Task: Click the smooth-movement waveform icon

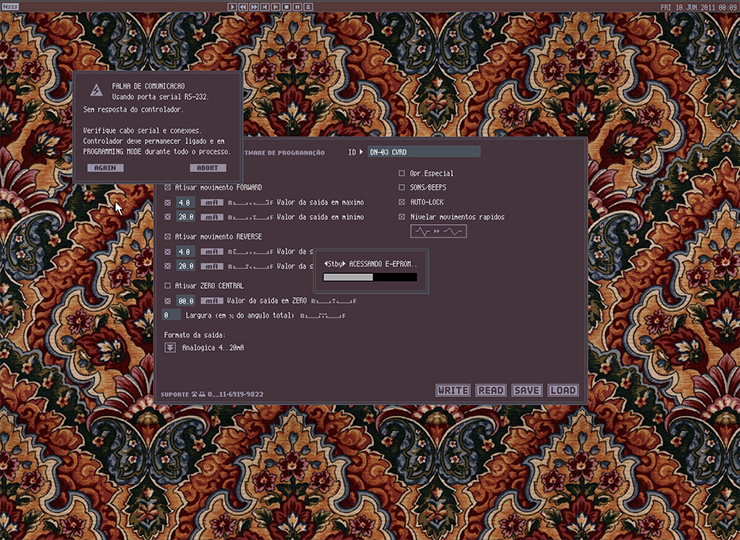Action: click(x=439, y=231)
